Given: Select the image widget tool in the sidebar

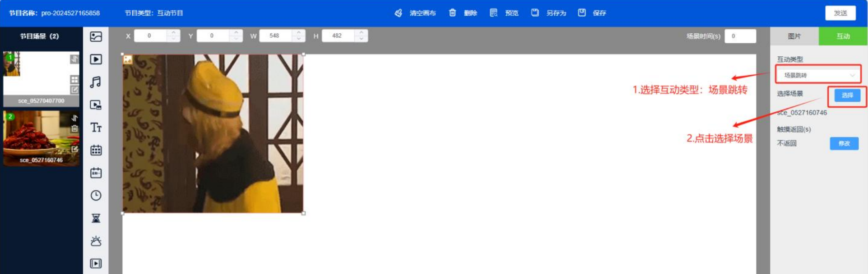Looking at the screenshot, I should [x=96, y=37].
